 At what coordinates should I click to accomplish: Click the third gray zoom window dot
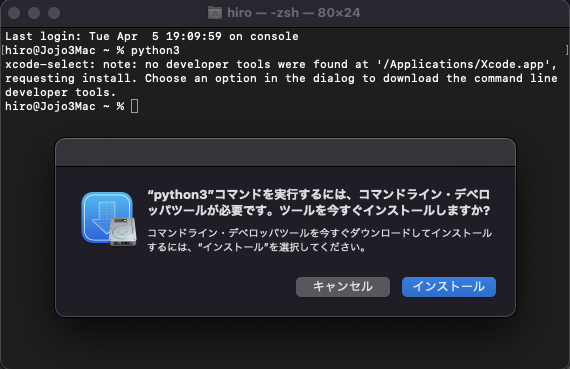coord(54,13)
